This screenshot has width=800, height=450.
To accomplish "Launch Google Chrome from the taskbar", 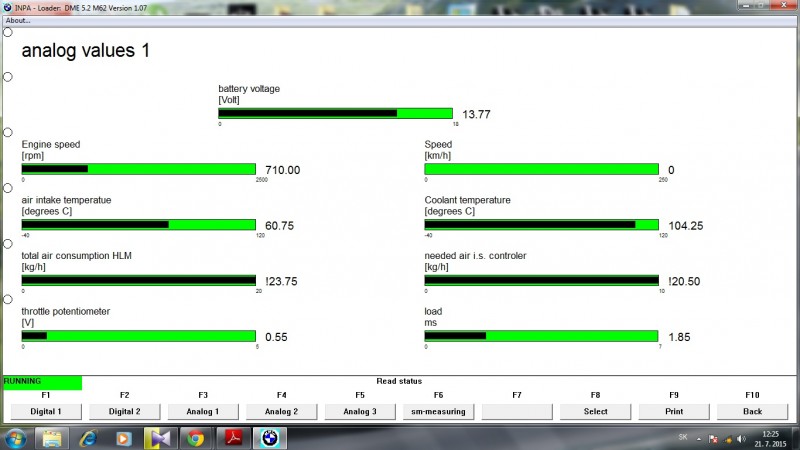I will (x=195, y=439).
